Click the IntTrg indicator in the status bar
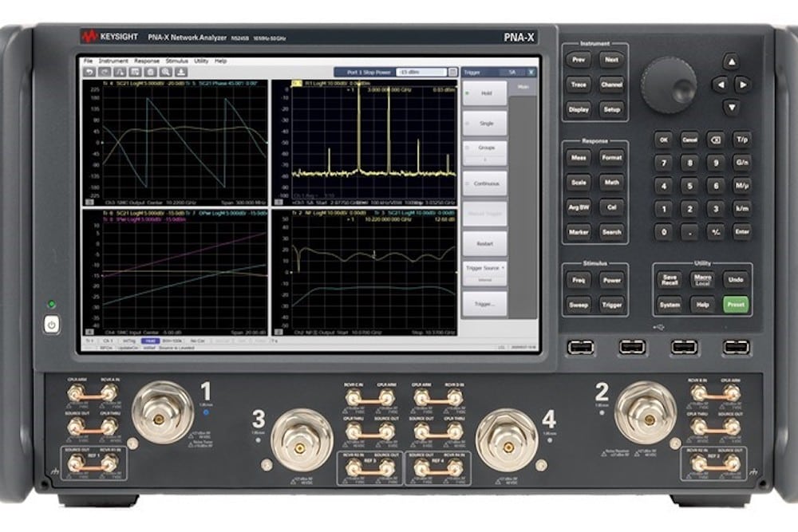This screenshot has height=532, width=798. 128,341
